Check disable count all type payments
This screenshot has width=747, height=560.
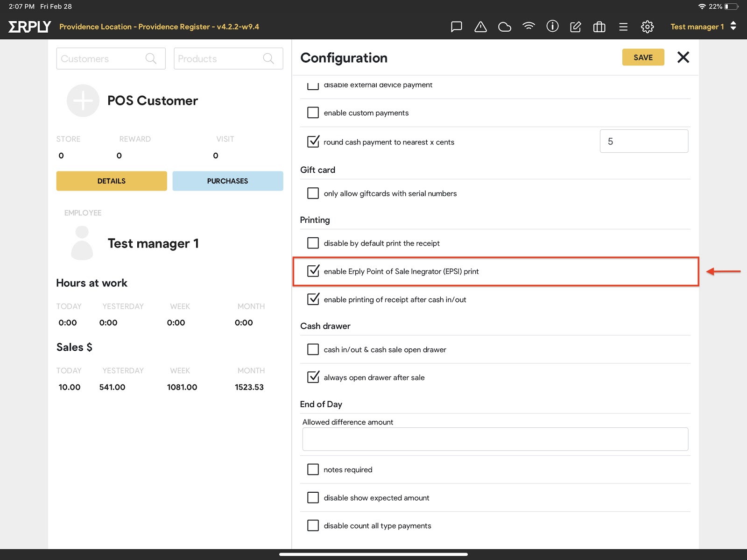point(313,525)
